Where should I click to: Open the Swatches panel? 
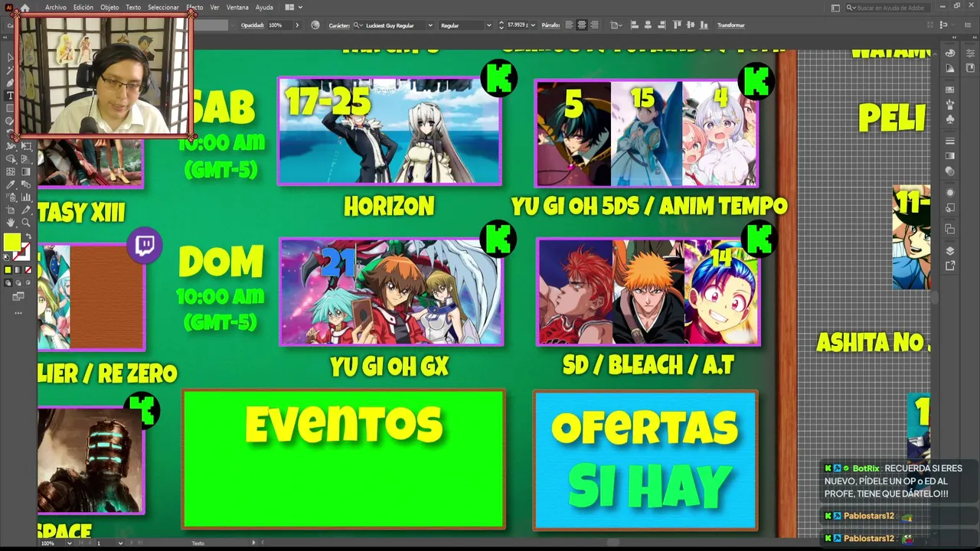coord(950,90)
